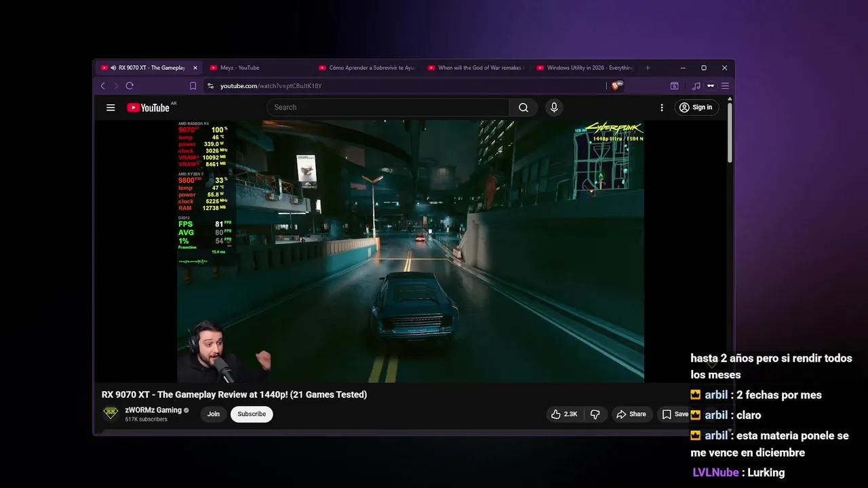Click the search magnifier button

point(524,107)
